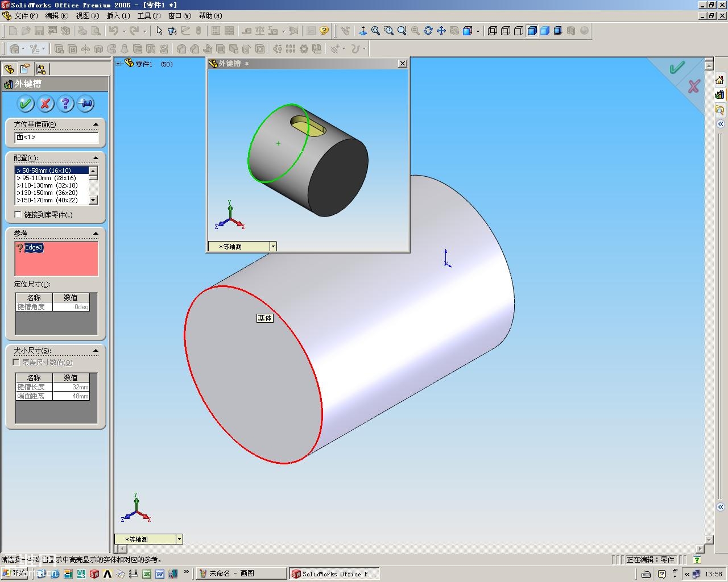This screenshot has width=728, height=582.
Task: Click the configuration list scroll-down arrow
Action: [x=93, y=200]
